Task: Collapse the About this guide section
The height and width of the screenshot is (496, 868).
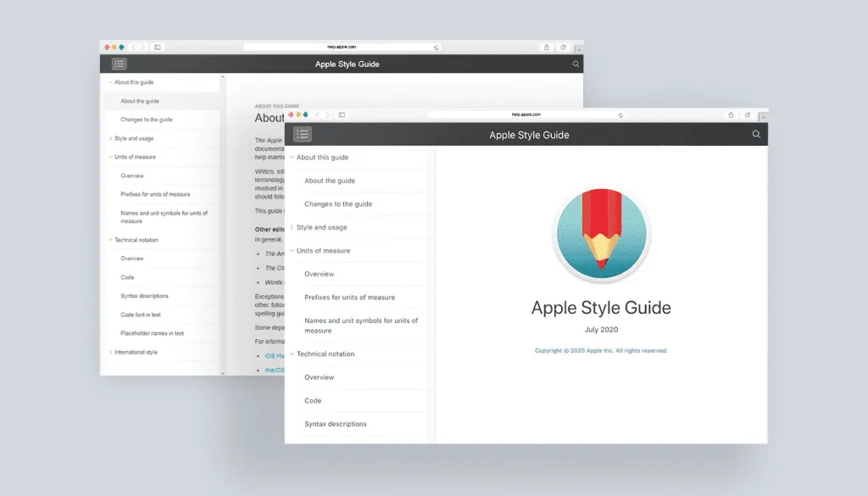Action: coord(292,157)
